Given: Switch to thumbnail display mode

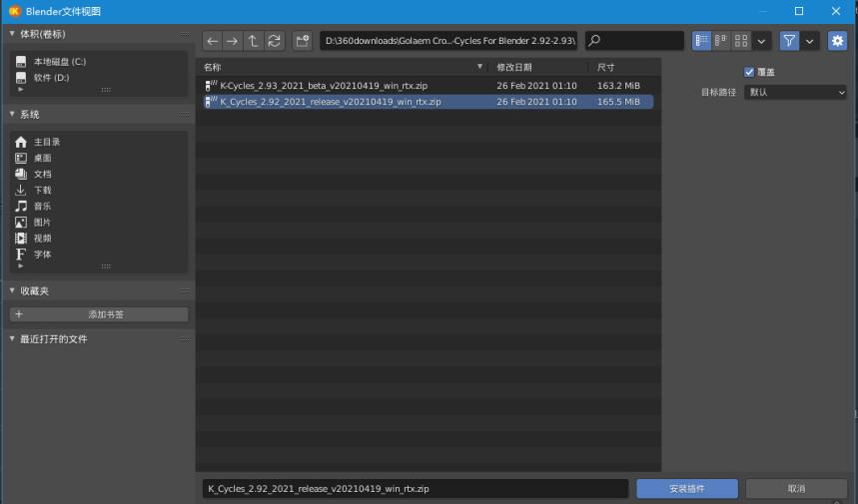Looking at the screenshot, I should point(741,41).
